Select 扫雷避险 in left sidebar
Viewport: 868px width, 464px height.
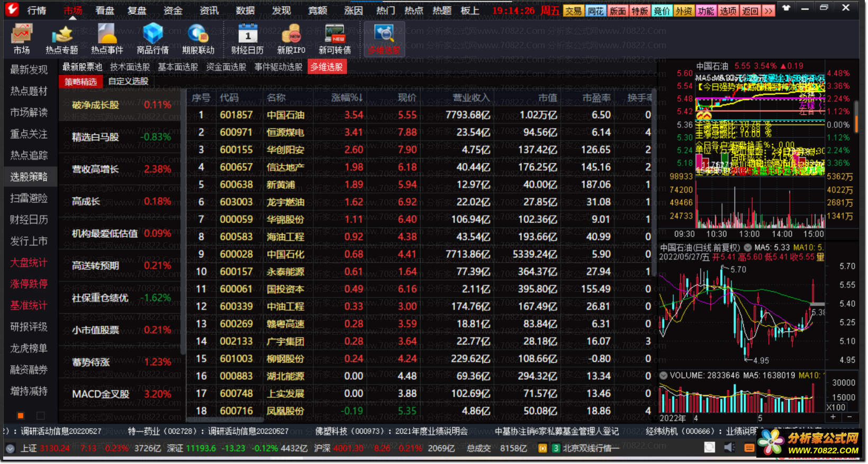[x=29, y=198]
